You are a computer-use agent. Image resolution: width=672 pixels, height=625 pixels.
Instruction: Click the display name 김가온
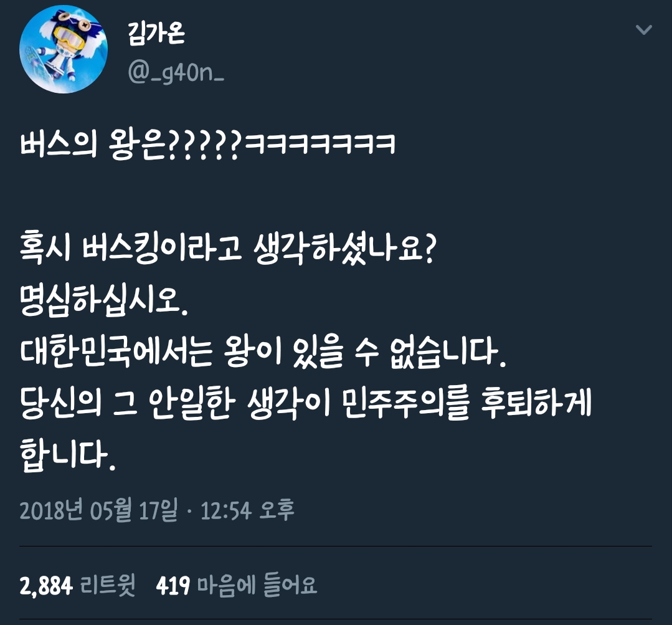156,32
